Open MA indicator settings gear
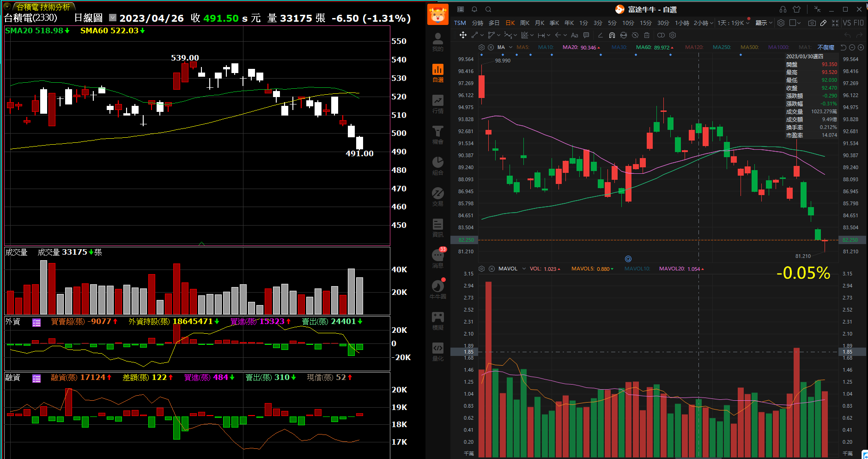 [x=482, y=47]
